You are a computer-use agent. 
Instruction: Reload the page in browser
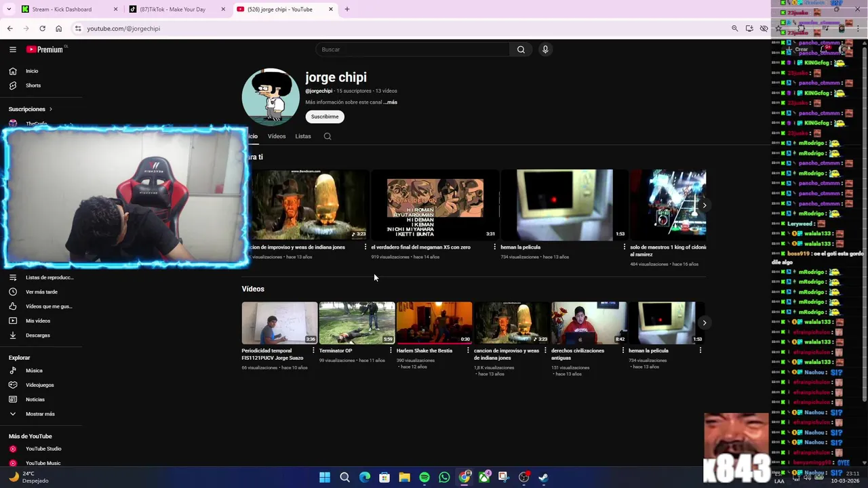point(42,28)
